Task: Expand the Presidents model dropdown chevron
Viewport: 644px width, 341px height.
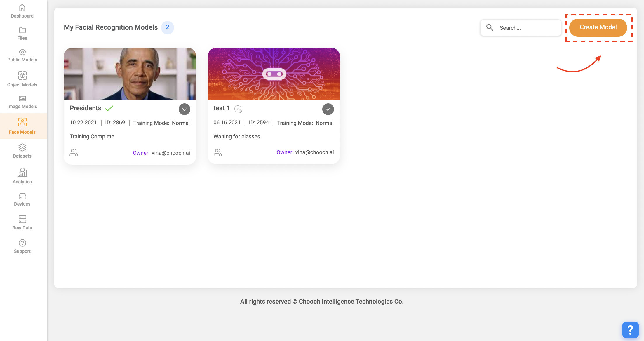Action: point(184,109)
